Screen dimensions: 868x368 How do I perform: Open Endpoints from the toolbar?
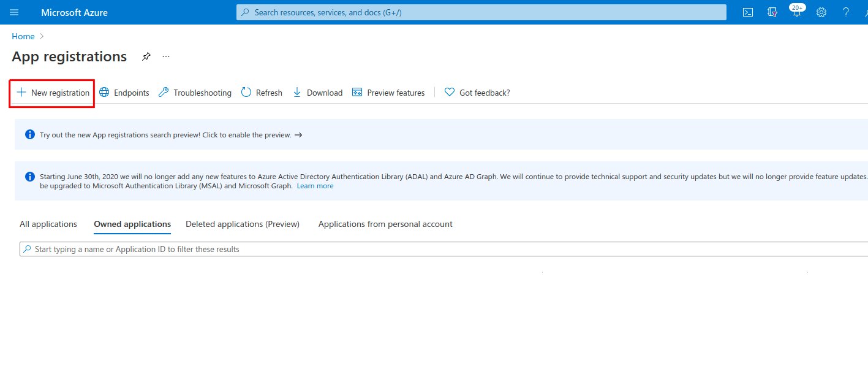(124, 93)
